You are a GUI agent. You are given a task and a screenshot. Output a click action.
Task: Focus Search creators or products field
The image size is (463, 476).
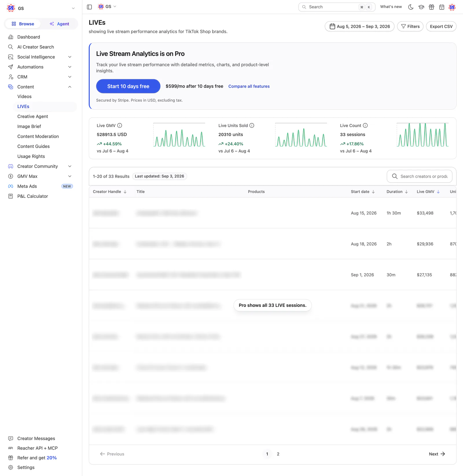pyautogui.click(x=419, y=176)
